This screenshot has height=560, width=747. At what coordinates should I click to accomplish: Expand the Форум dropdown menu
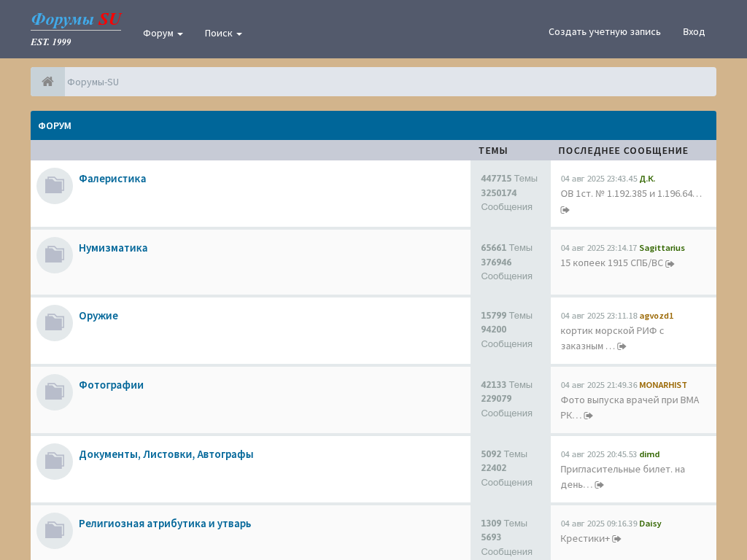pyautogui.click(x=163, y=33)
